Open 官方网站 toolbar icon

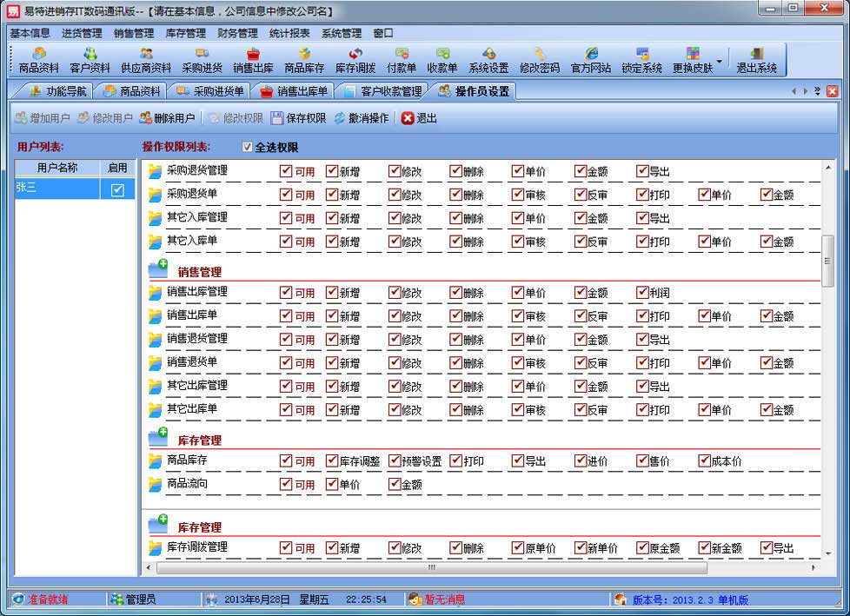point(591,60)
